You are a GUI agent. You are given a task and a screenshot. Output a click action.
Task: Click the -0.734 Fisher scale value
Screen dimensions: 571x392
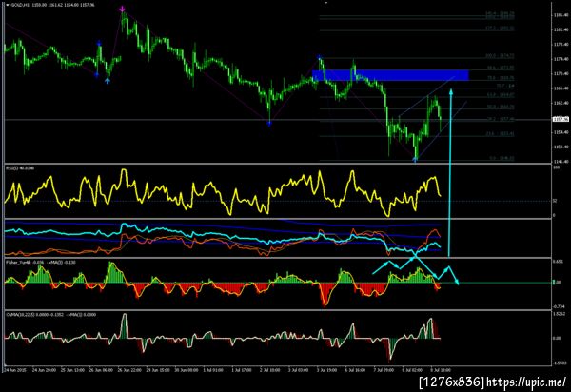pyautogui.click(x=559, y=306)
